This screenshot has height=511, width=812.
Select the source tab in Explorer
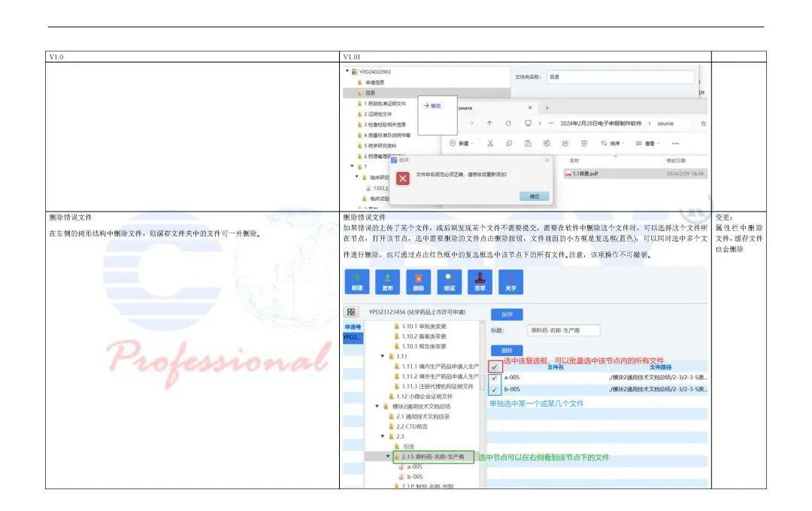click(x=465, y=108)
